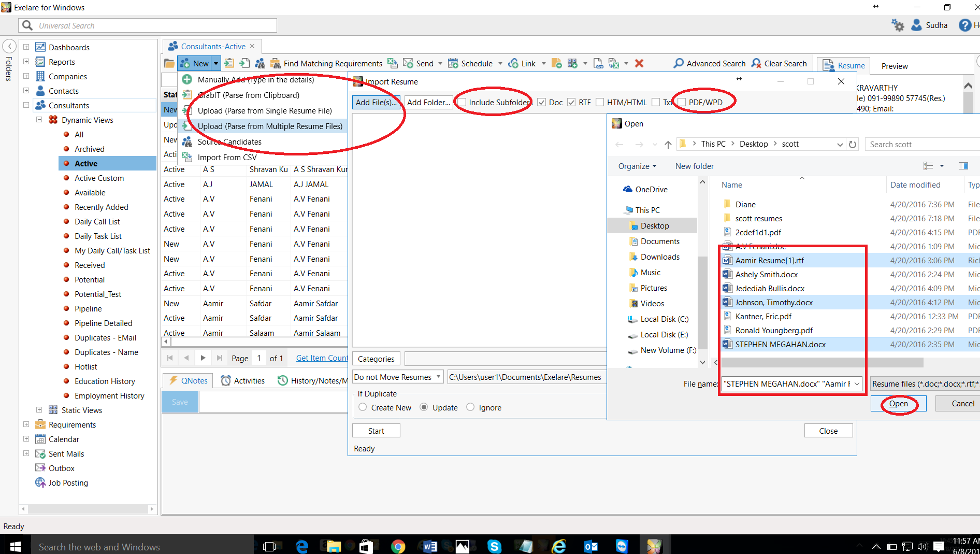Collapse the Dynamic Views node

point(39,120)
